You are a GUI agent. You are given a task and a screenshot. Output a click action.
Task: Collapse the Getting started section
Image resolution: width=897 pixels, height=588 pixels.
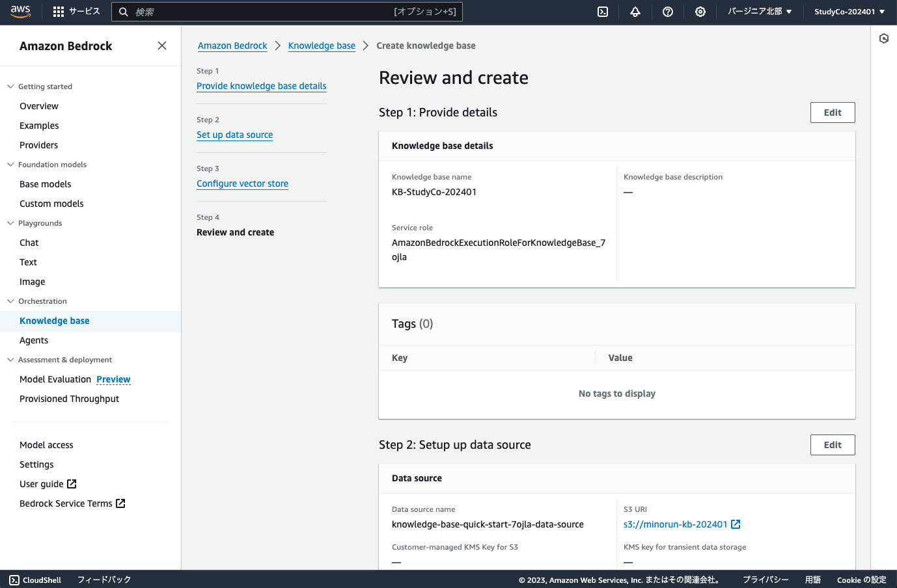point(10,86)
